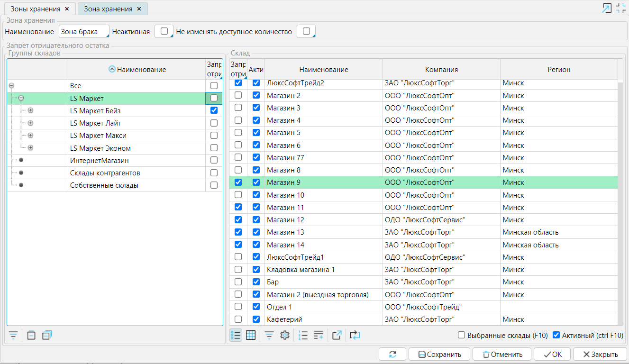Expand the LS Маркет Эконом tree node
This screenshot has height=364, width=629.
[30, 148]
